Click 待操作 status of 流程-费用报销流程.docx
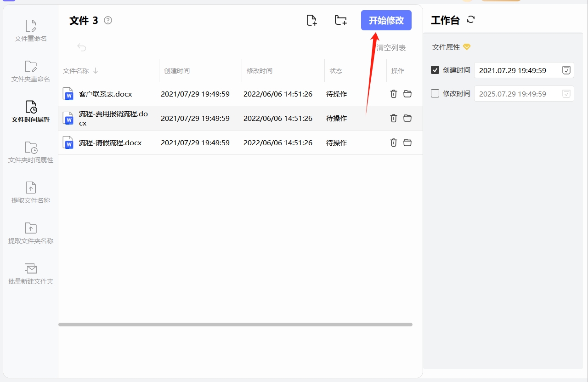 pyautogui.click(x=337, y=118)
